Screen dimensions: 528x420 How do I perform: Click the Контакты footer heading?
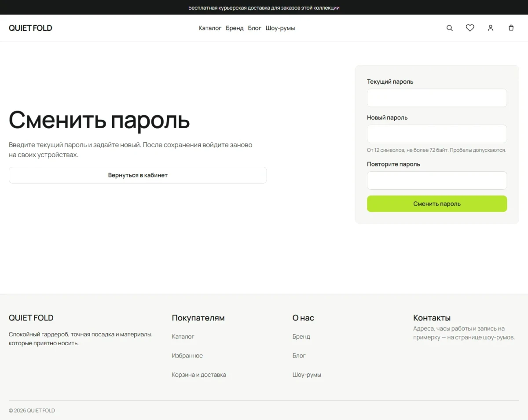(x=432, y=317)
